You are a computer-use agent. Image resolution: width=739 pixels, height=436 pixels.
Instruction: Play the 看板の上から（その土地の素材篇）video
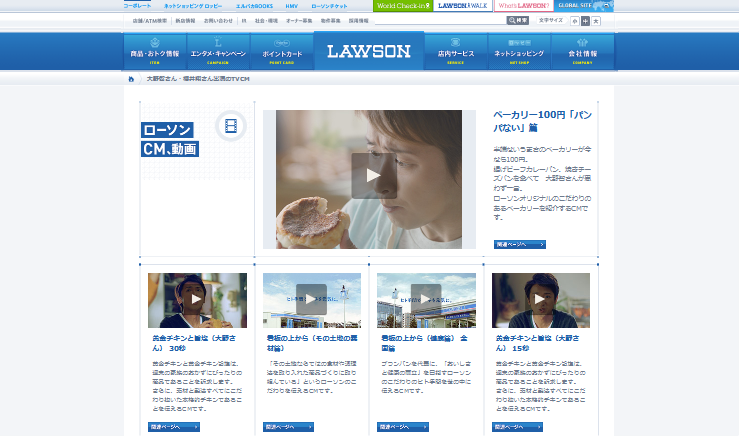click(311, 299)
